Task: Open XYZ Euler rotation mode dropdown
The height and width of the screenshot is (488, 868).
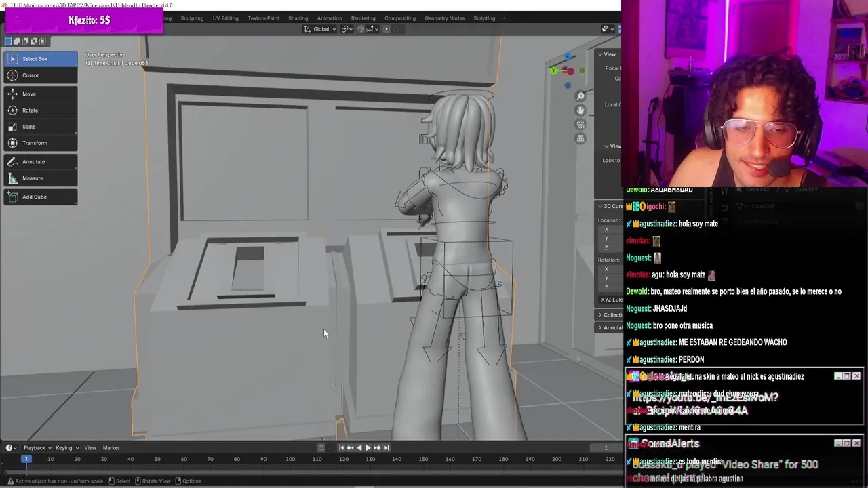Action: click(x=611, y=300)
